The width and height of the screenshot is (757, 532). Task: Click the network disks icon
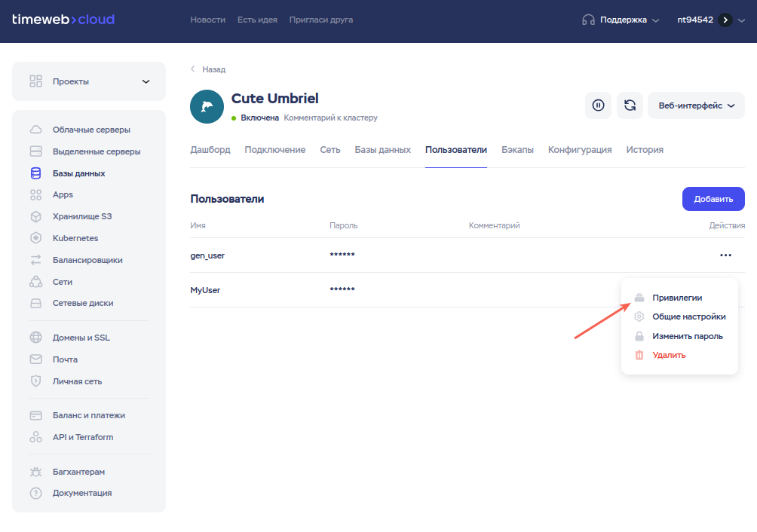tap(35, 304)
